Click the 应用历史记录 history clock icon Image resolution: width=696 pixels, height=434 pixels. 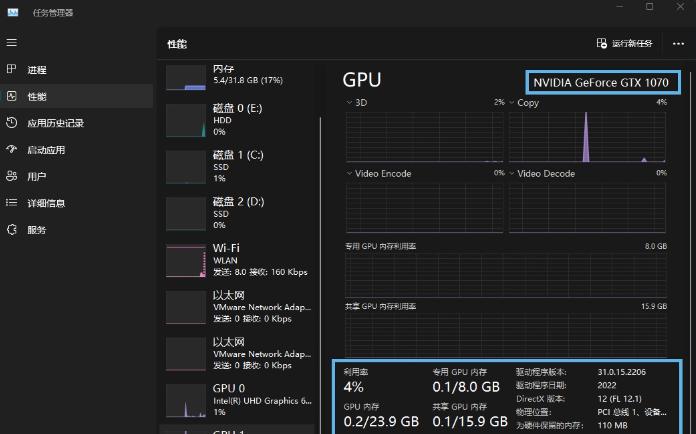12,122
